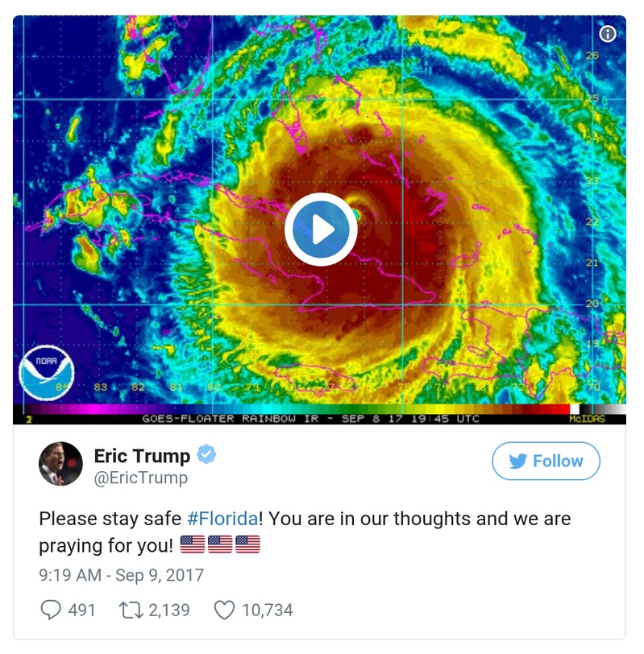Click the video play overlay circle

tap(322, 227)
